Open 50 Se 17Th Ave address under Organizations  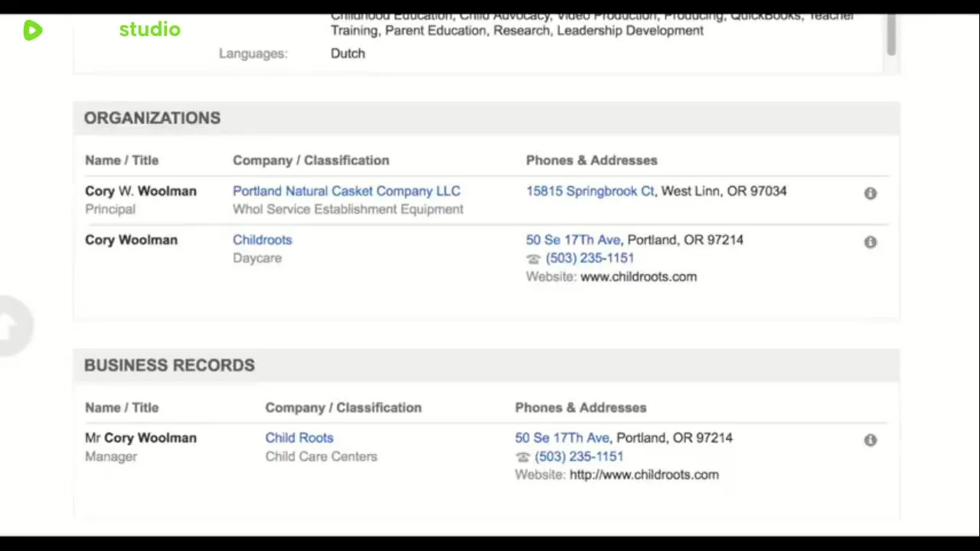(573, 240)
